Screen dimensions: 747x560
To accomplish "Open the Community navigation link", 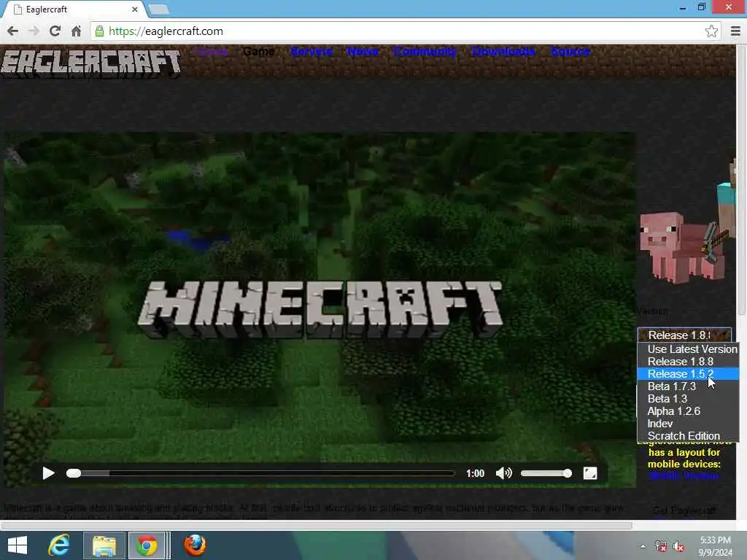I will click(x=425, y=52).
